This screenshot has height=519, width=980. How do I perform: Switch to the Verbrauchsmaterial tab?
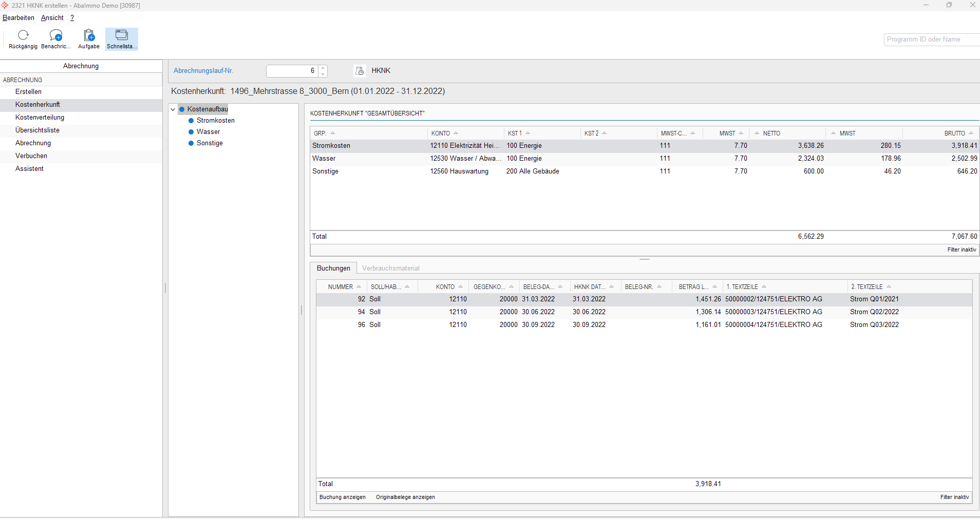click(390, 268)
